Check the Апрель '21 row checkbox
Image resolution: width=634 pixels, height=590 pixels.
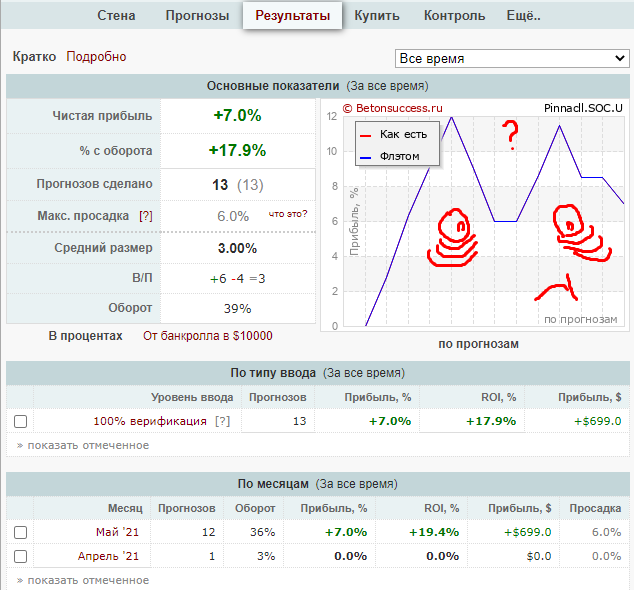pos(21,556)
